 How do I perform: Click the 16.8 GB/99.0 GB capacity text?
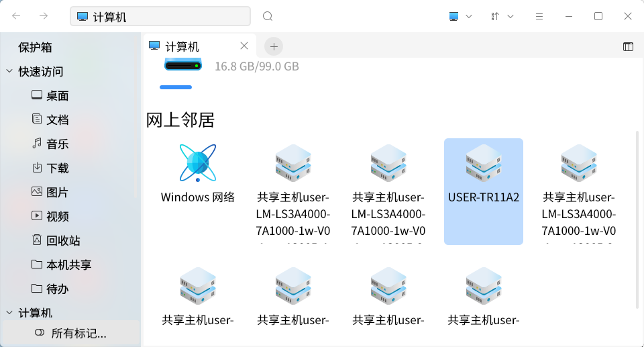tap(257, 66)
